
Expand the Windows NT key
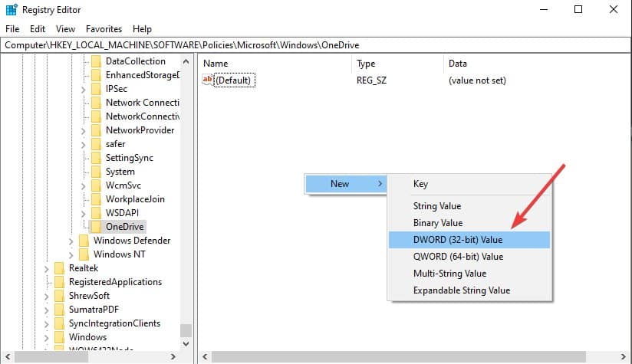71,255
